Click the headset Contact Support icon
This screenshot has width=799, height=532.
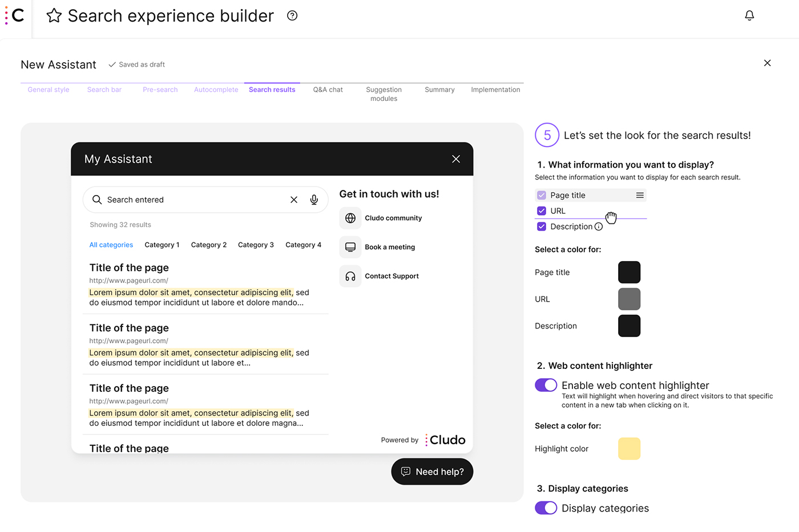point(350,276)
